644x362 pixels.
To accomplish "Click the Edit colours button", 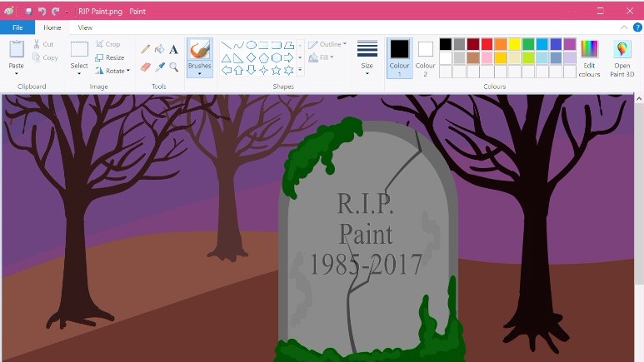I will click(590, 57).
